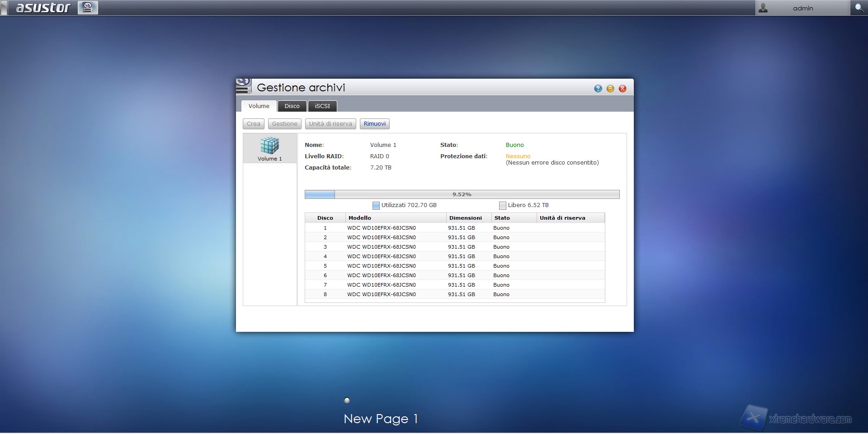Click the Crea button

click(253, 124)
